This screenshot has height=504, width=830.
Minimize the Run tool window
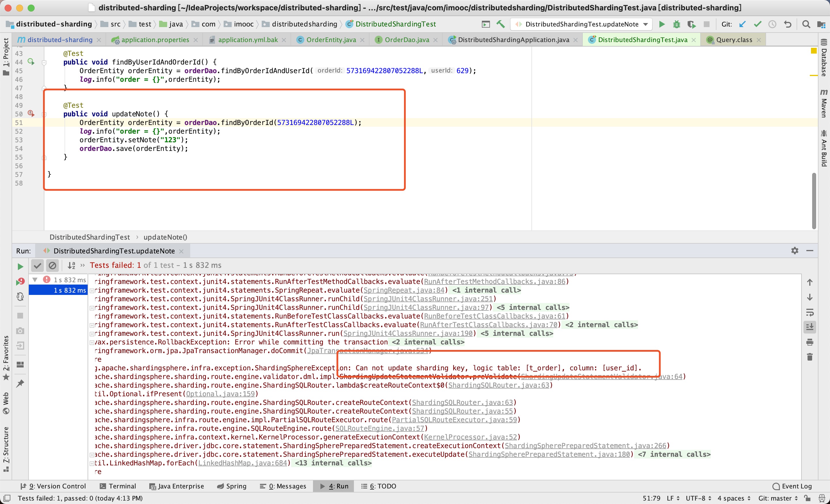[810, 251]
